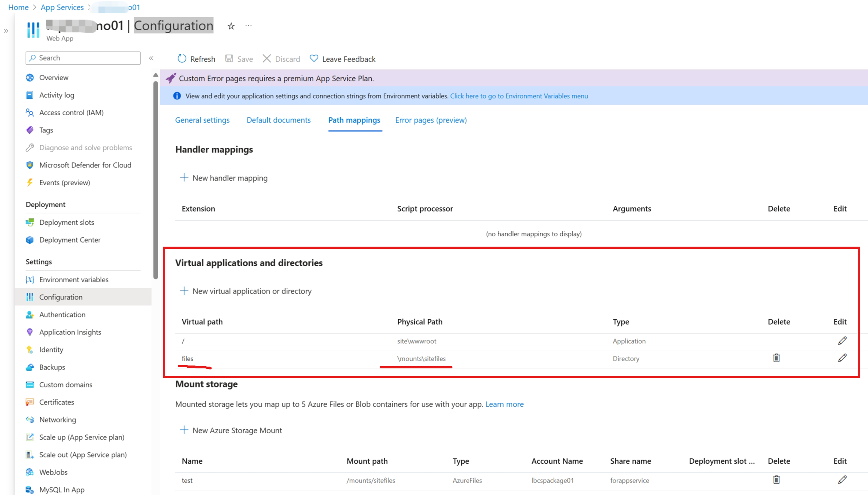
Task: Expand the portal side panel chevron
Action: pyautogui.click(x=6, y=31)
